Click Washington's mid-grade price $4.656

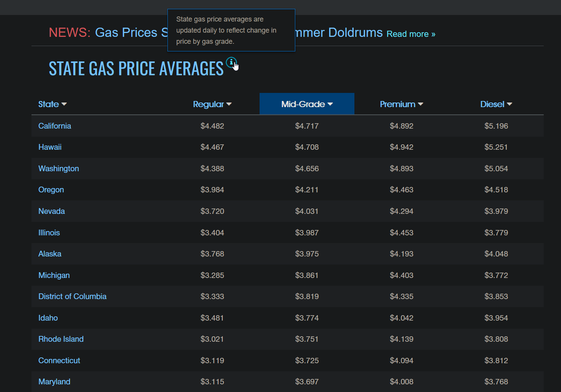coord(307,169)
